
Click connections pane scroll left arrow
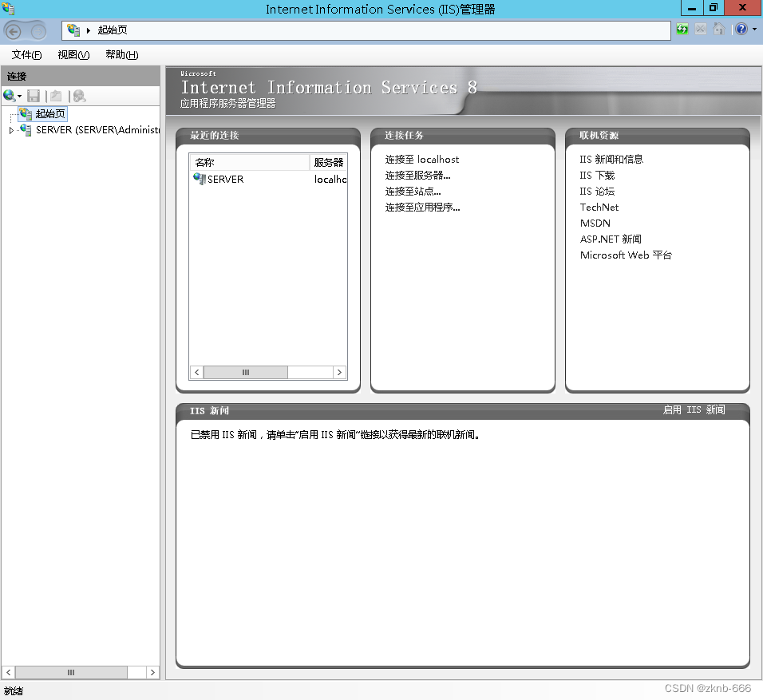coord(8,672)
